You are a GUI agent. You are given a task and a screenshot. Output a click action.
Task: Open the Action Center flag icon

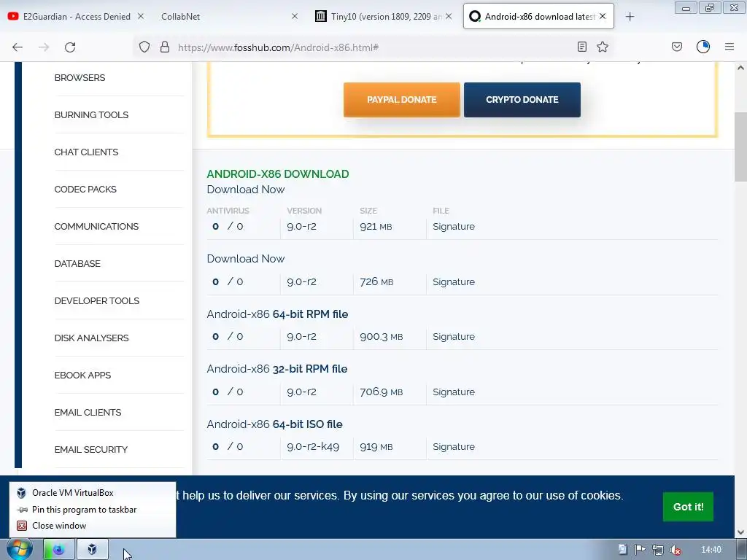[640, 550]
